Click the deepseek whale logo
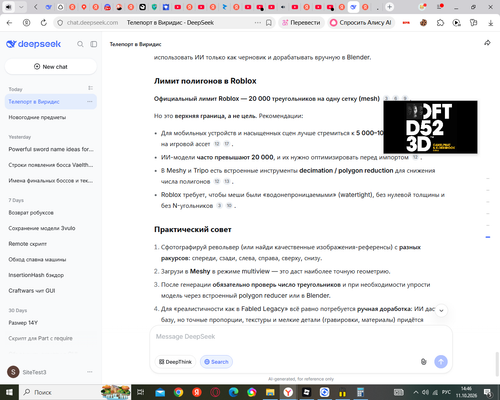The height and width of the screenshot is (400, 500). pyautogui.click(x=33, y=44)
